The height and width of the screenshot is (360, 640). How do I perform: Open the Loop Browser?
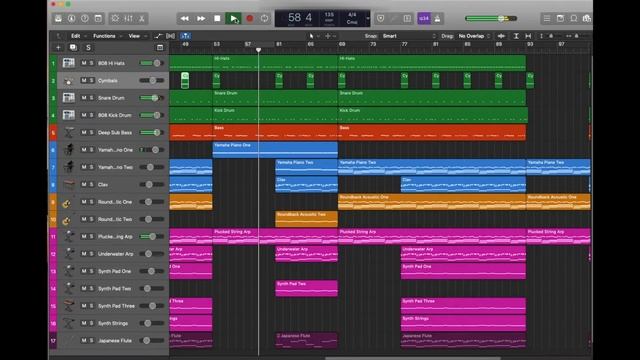click(x=574, y=18)
